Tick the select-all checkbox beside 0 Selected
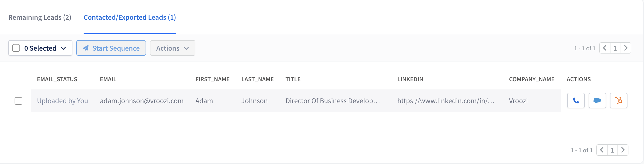 click(16, 48)
